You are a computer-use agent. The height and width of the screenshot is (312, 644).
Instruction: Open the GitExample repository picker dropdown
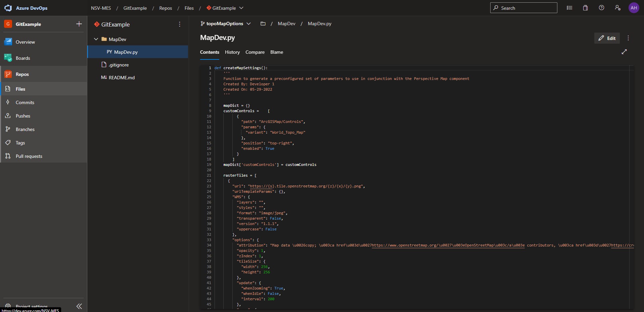tap(241, 8)
